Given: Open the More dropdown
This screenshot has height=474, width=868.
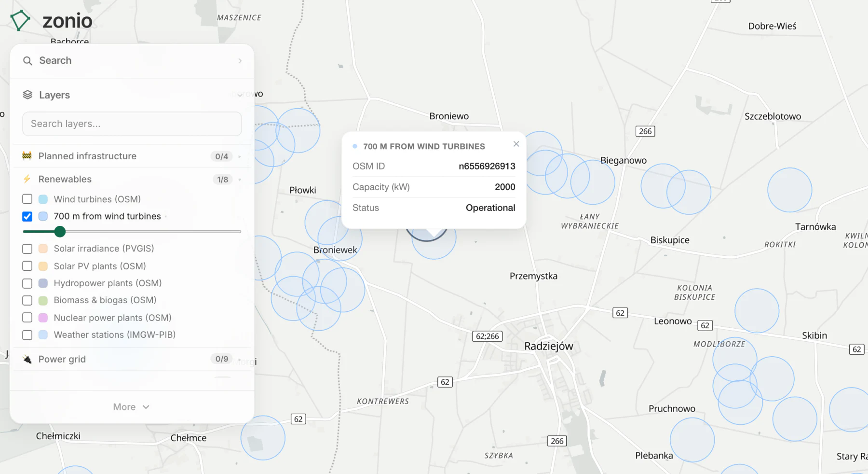Looking at the screenshot, I should [132, 407].
